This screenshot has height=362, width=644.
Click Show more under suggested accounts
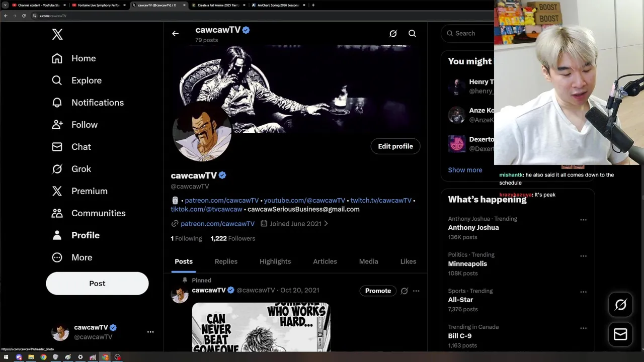[x=465, y=170]
